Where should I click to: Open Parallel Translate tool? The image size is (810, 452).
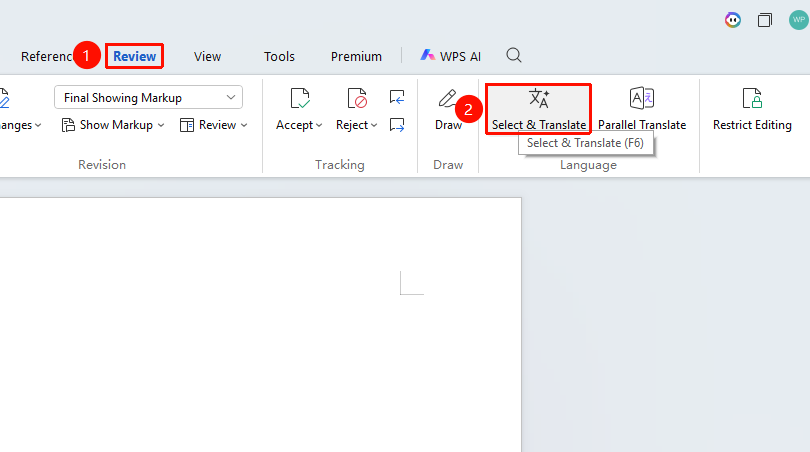click(x=642, y=109)
